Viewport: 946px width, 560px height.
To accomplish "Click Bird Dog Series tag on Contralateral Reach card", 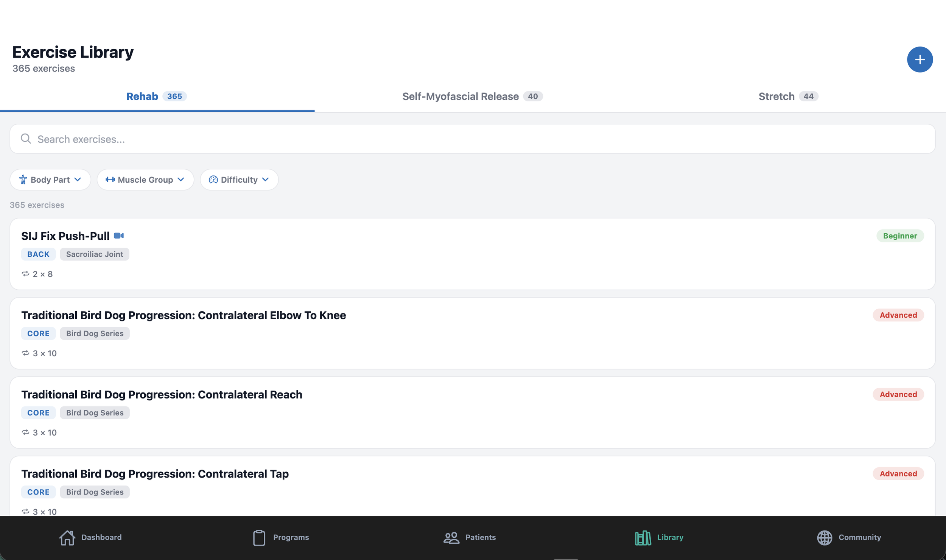I will (95, 413).
